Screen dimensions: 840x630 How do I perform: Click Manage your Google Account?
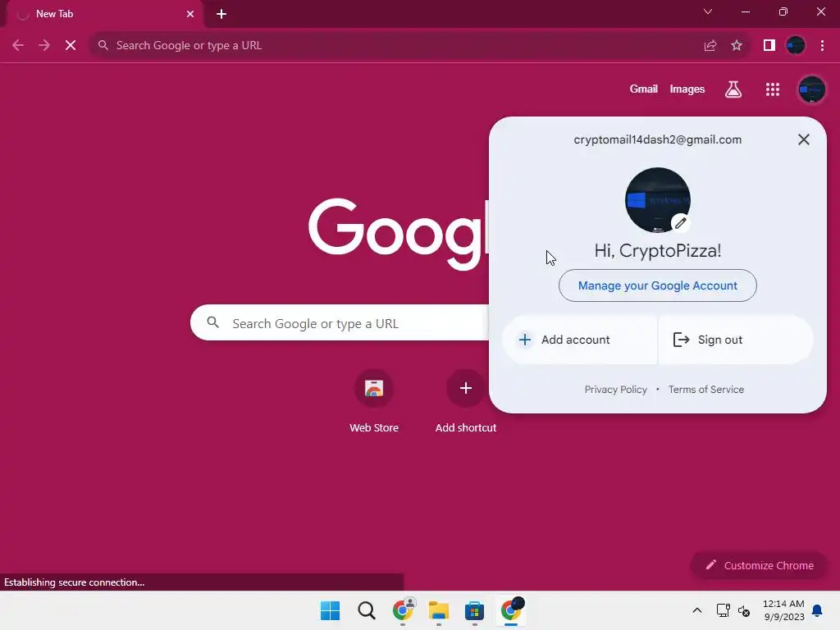pyautogui.click(x=657, y=285)
